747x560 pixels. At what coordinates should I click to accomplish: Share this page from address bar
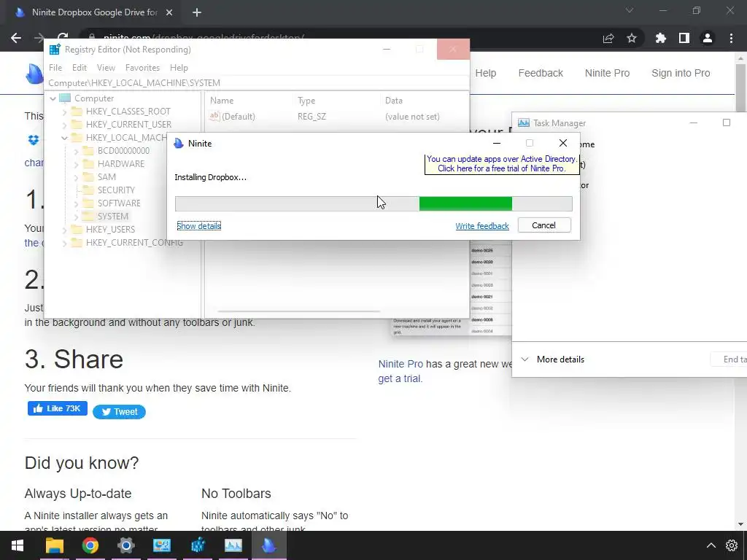click(608, 38)
